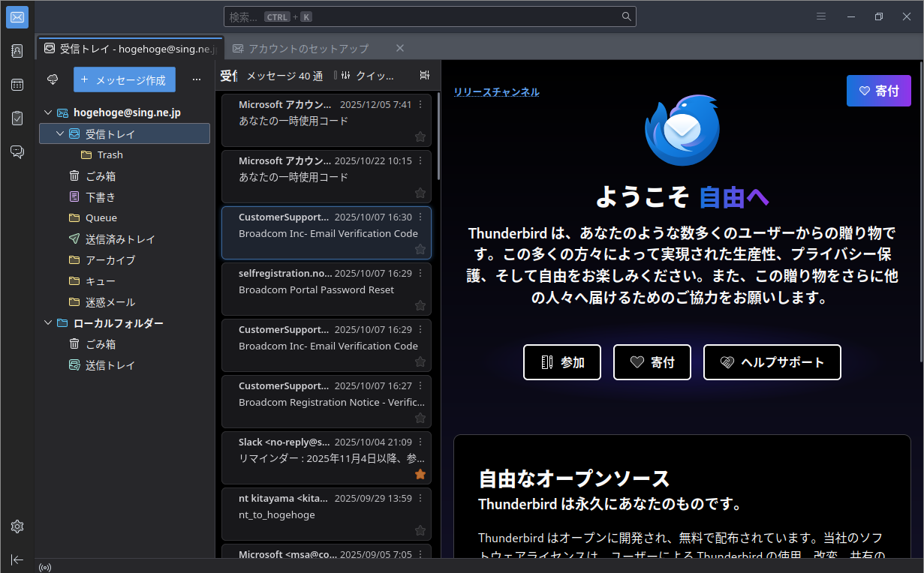Star the Broadcom Portal Password Reset message

point(420,305)
